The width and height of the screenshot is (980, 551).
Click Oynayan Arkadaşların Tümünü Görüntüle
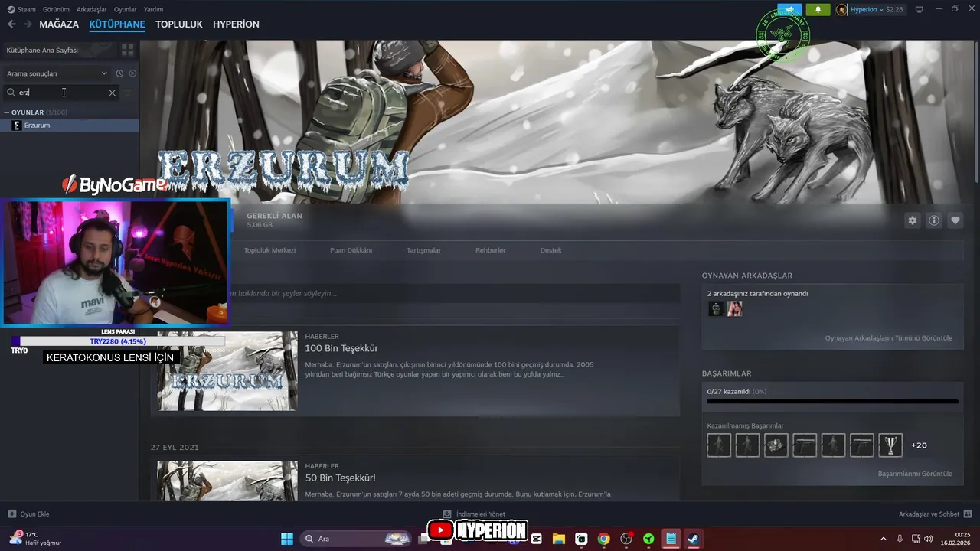click(888, 337)
